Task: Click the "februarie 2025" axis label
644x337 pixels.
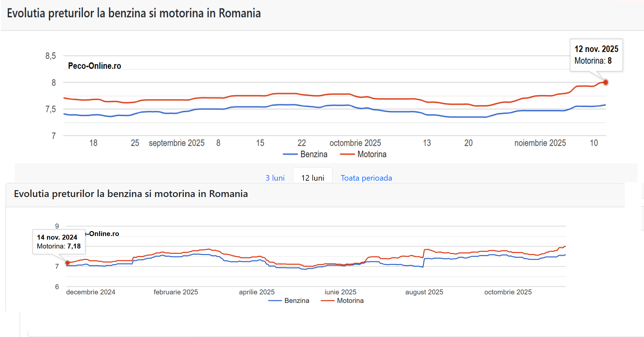Action: (x=176, y=292)
